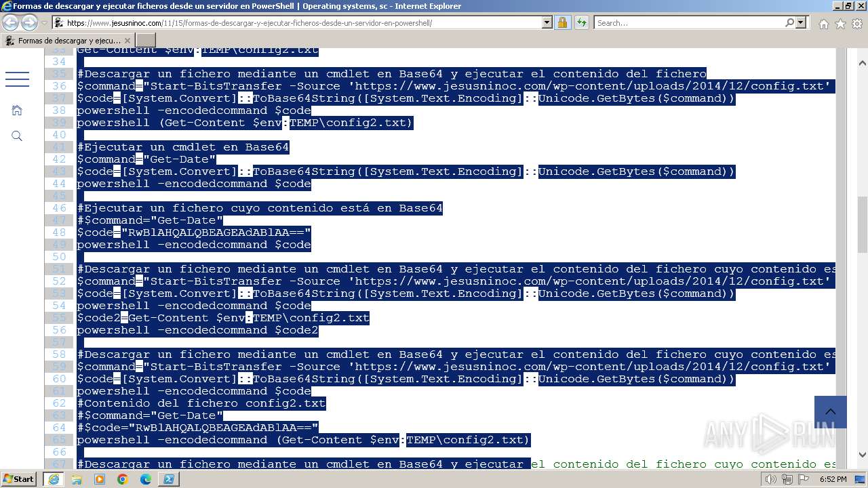Go to Home via the house icon

(x=823, y=24)
